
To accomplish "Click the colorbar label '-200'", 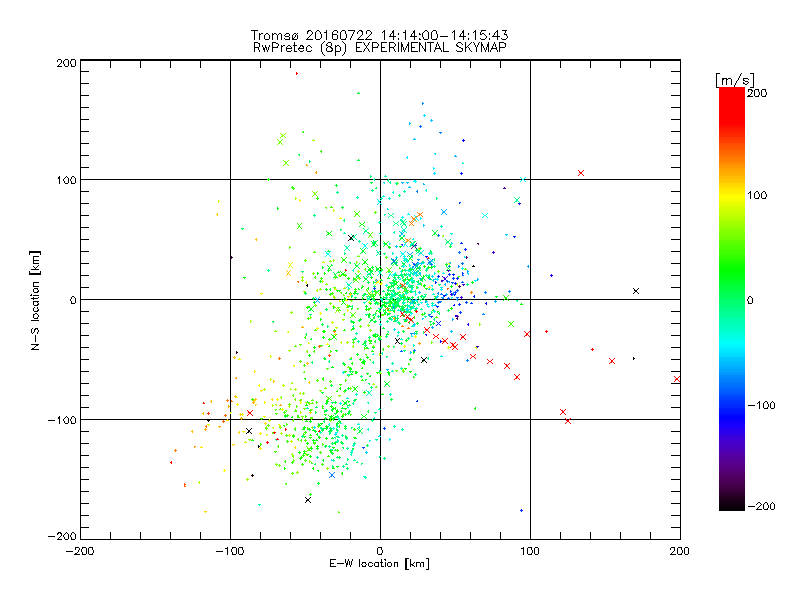I will coord(761,506).
